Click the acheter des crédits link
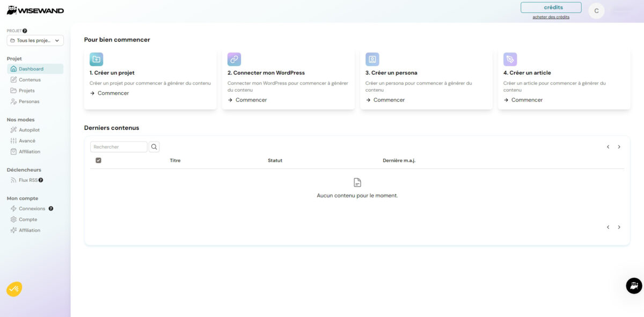Image resolution: width=644 pixels, height=317 pixels. (x=551, y=17)
